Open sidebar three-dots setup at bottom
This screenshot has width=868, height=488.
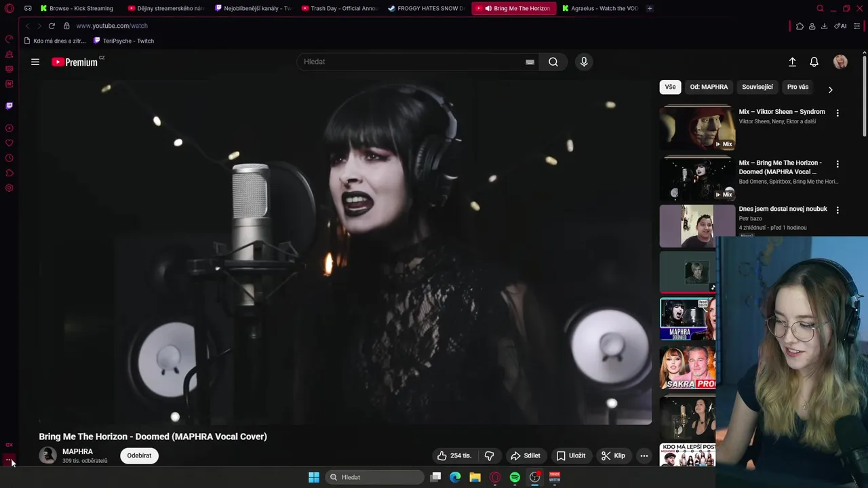point(9,460)
